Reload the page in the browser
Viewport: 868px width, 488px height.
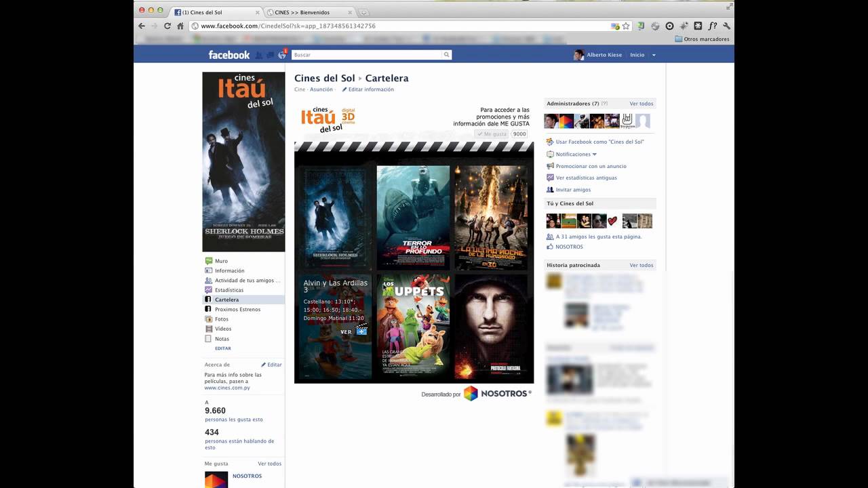[167, 26]
